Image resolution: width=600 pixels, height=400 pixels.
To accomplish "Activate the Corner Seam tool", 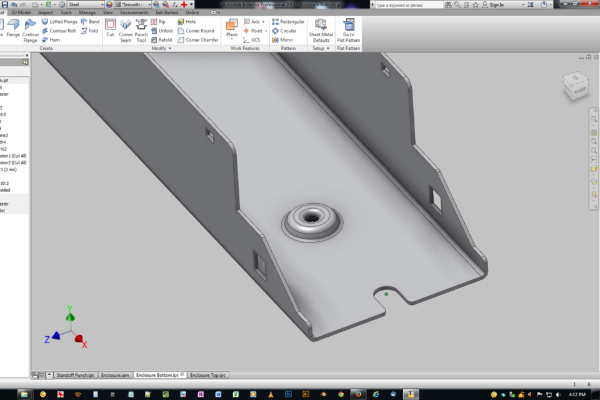I will (126, 27).
